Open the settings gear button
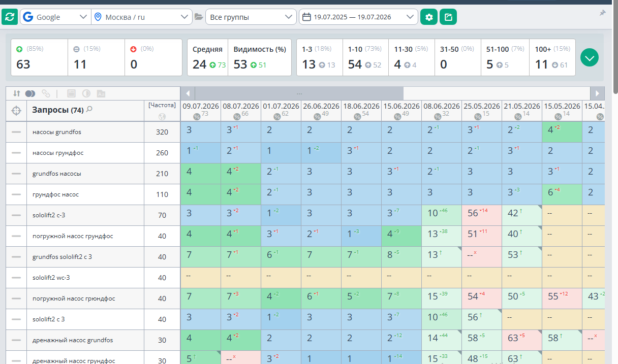Screen dimensions: 618x364 coord(429,17)
